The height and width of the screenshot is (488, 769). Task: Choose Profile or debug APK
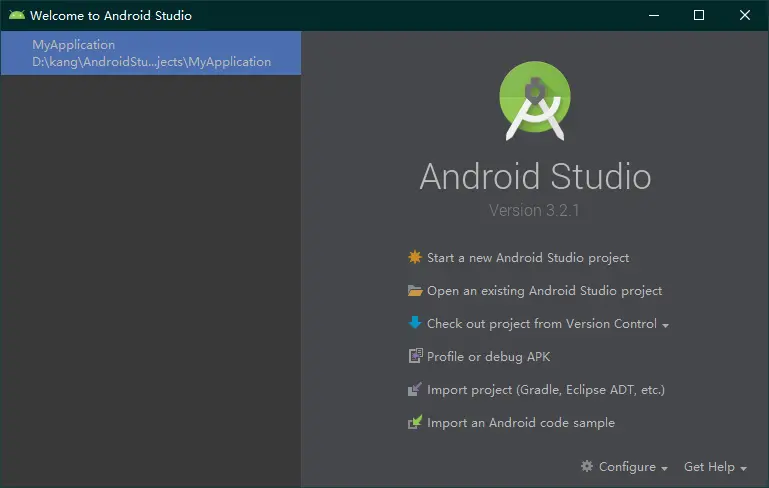[x=488, y=357]
